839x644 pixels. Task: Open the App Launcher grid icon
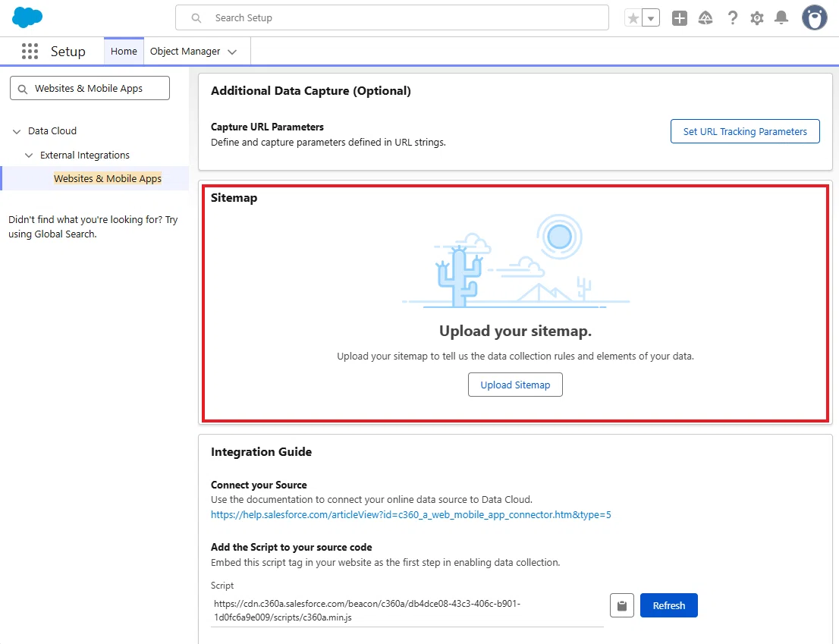30,52
